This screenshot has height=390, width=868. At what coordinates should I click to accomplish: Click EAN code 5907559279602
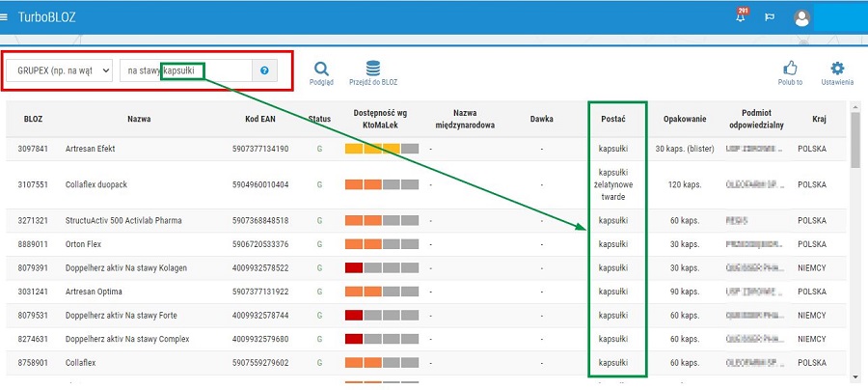click(260, 363)
